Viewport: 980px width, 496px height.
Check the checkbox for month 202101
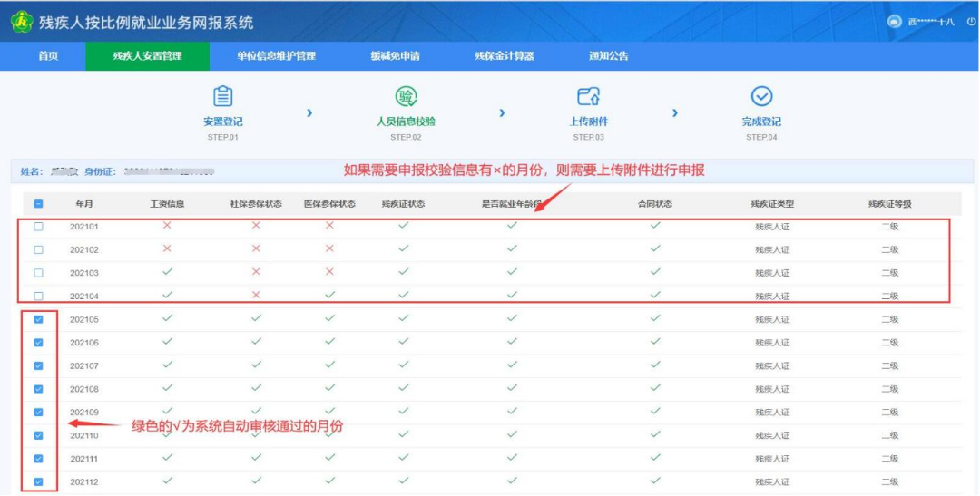(x=38, y=227)
